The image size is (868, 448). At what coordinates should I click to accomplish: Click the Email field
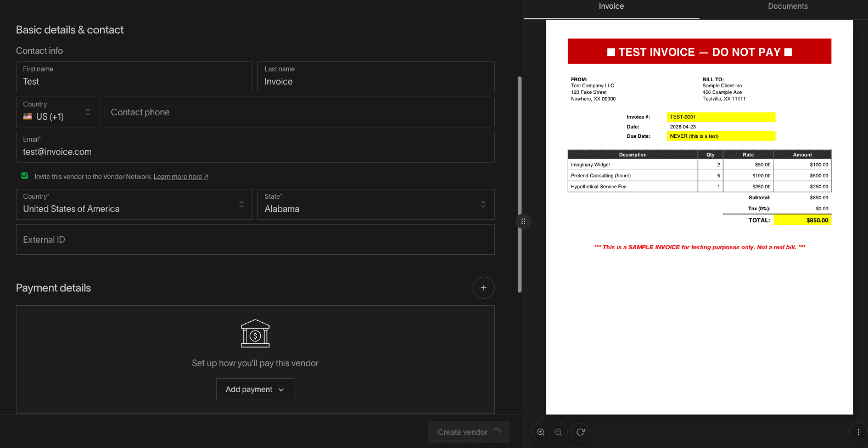click(x=255, y=147)
